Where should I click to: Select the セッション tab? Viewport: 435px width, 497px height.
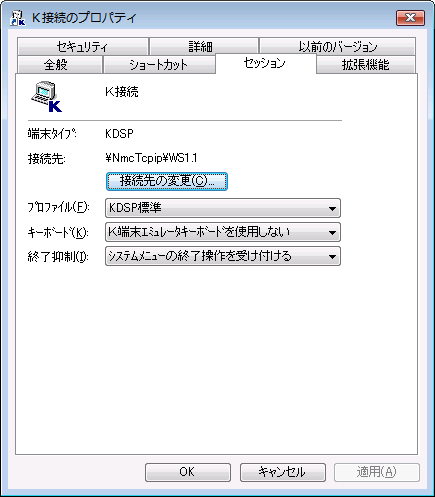tap(266, 63)
